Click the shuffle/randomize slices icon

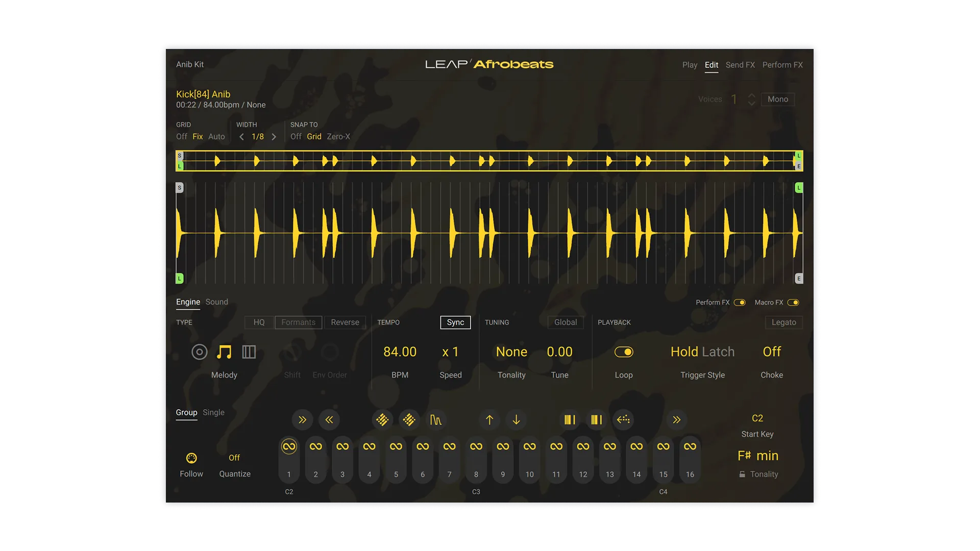(383, 420)
